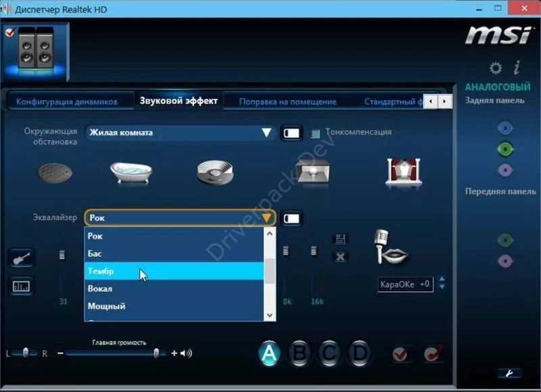Click the karaoke microphone and lips icon
This screenshot has height=392, width=541.
click(x=391, y=247)
